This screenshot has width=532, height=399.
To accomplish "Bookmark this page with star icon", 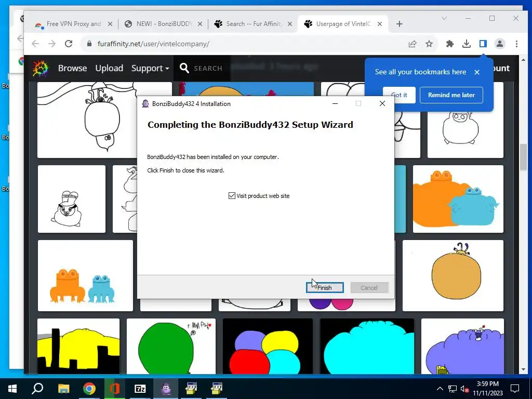I will (x=429, y=44).
